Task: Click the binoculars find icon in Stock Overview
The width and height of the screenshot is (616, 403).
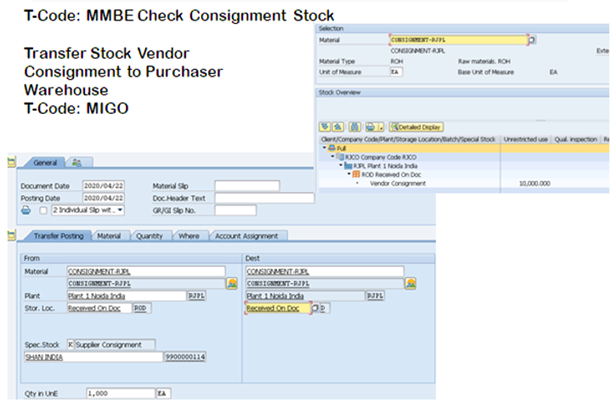Action: click(355, 127)
